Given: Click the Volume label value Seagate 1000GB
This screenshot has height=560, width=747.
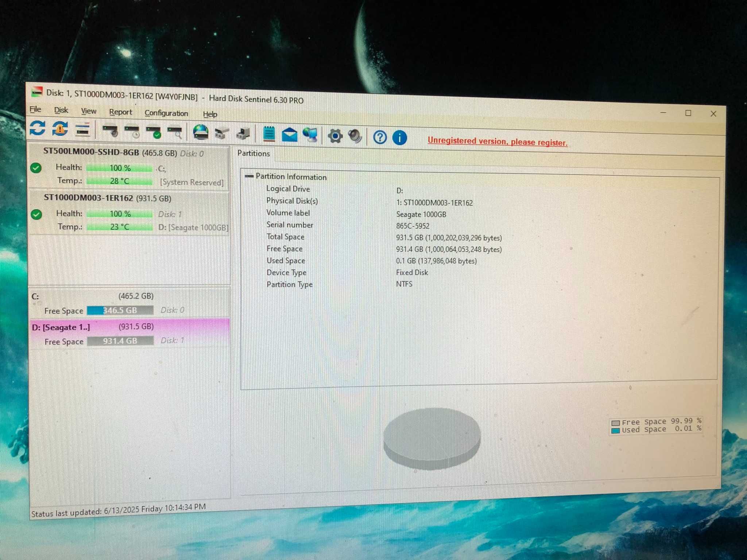Looking at the screenshot, I should pos(421,214).
